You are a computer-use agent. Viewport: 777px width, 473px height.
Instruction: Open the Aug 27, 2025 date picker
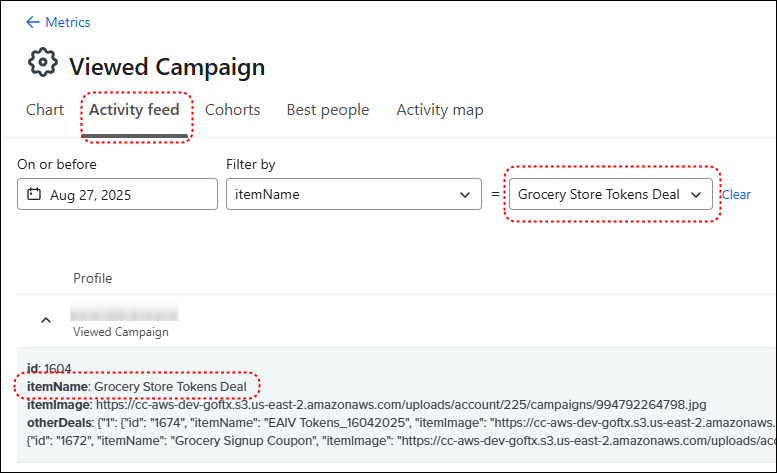pyautogui.click(x=117, y=194)
